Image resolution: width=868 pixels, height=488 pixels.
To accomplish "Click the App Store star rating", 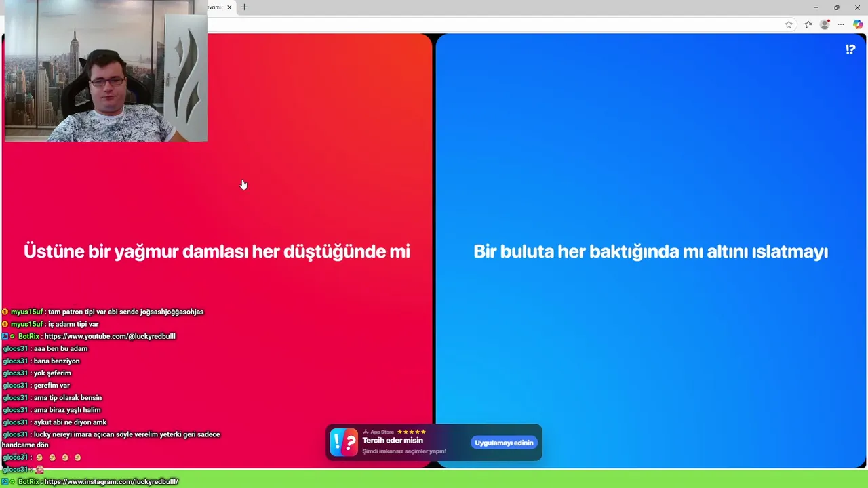I will click(412, 432).
